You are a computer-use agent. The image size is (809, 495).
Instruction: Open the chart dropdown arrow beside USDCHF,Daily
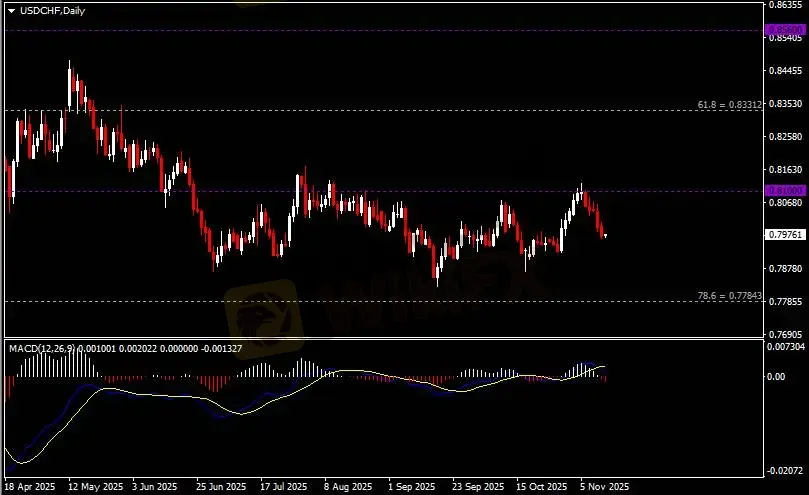[x=11, y=10]
